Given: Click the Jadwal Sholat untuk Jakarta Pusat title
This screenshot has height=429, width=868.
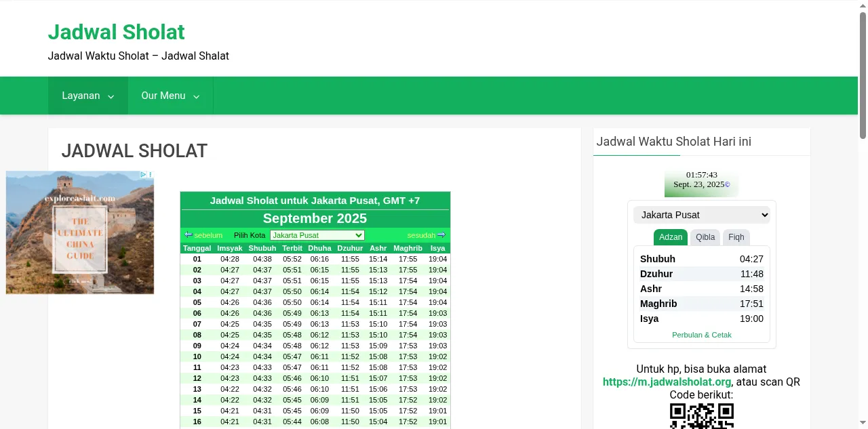Looking at the screenshot, I should [315, 201].
